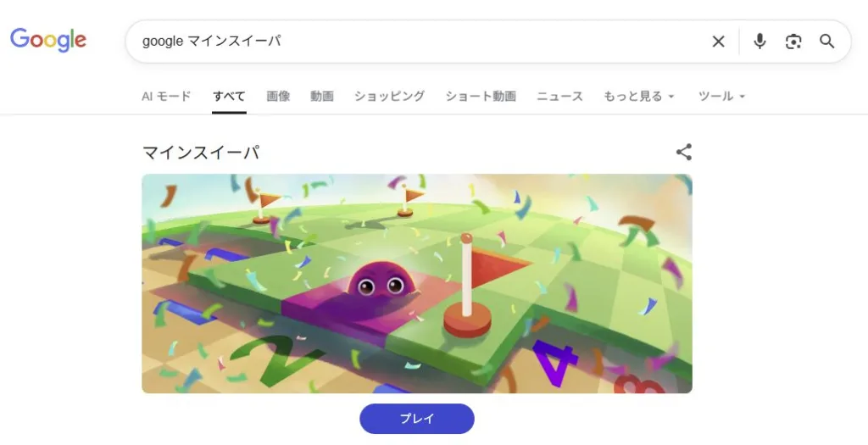Select the すべて tab
868x445 pixels.
(x=229, y=97)
